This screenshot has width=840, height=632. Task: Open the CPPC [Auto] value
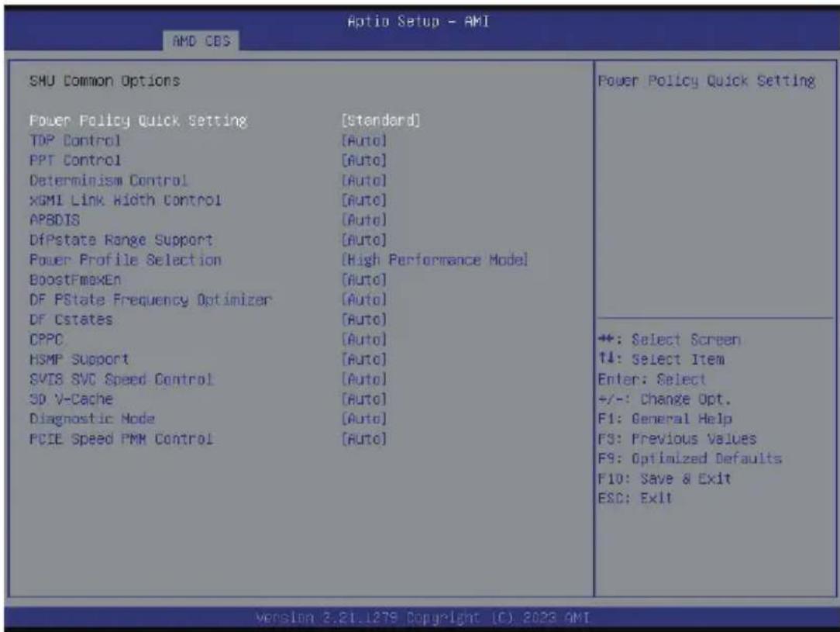tap(363, 340)
